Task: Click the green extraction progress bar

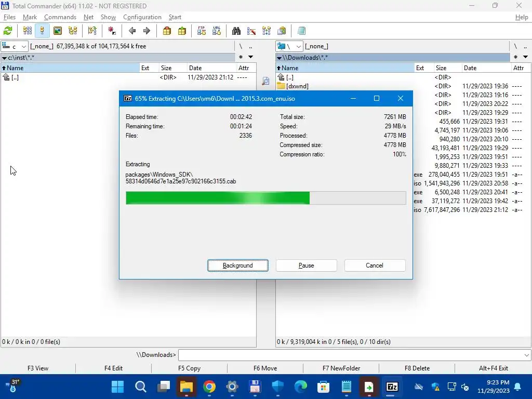Action: (x=265, y=198)
